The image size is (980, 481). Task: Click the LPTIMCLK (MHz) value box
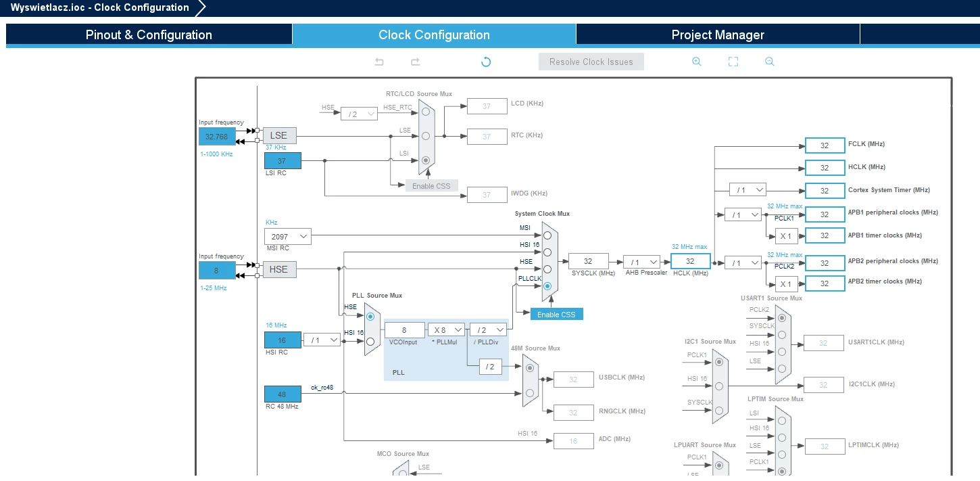pos(825,446)
